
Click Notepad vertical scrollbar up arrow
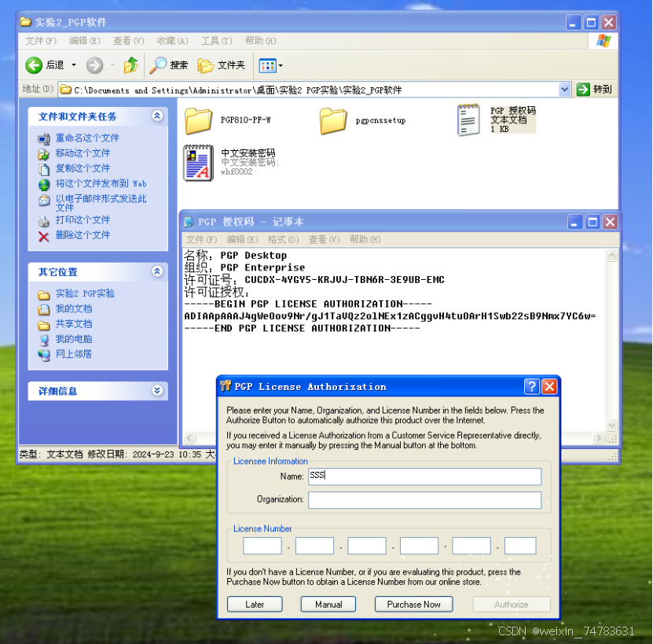point(611,255)
